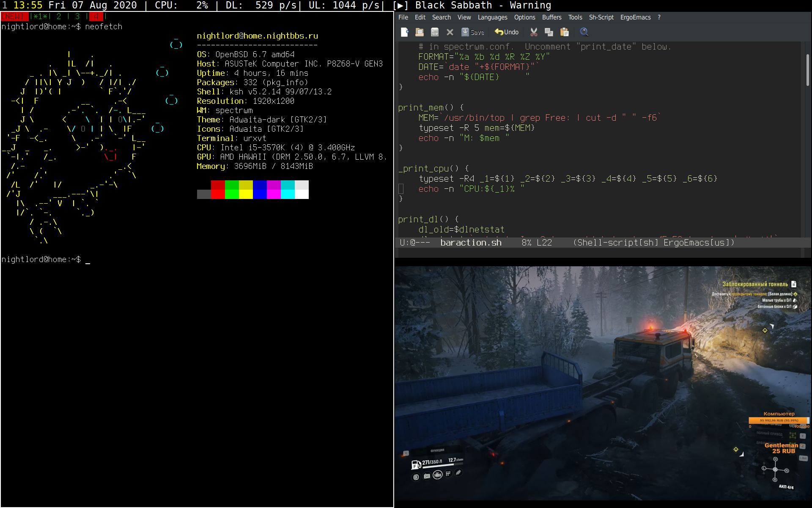
Task: Click the wrench repair icon in game HUD
Action: point(458,472)
